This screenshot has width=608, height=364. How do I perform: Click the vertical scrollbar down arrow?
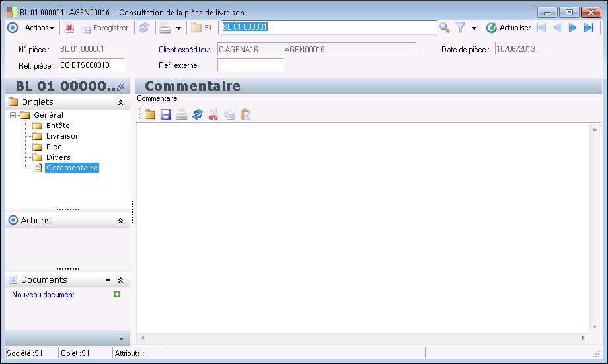(595, 327)
